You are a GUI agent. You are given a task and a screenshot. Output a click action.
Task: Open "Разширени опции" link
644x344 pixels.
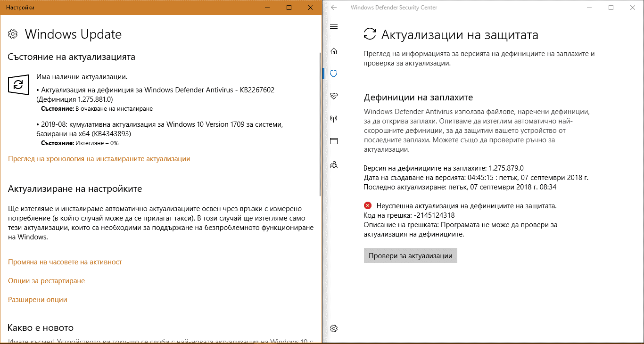(x=38, y=300)
